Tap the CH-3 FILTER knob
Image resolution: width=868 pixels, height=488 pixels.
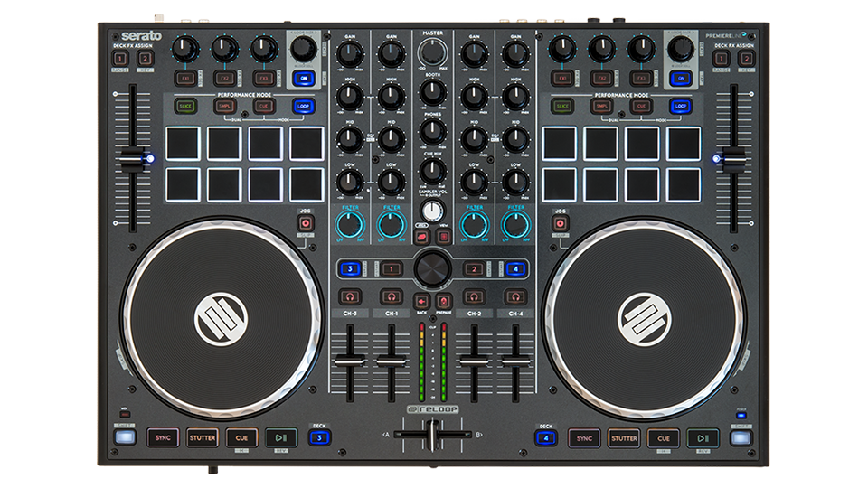[x=350, y=225]
